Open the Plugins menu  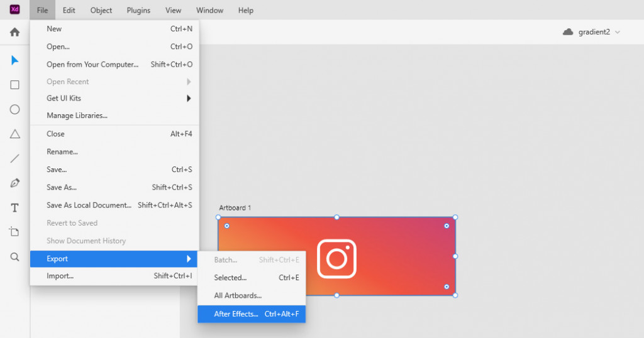[138, 10]
